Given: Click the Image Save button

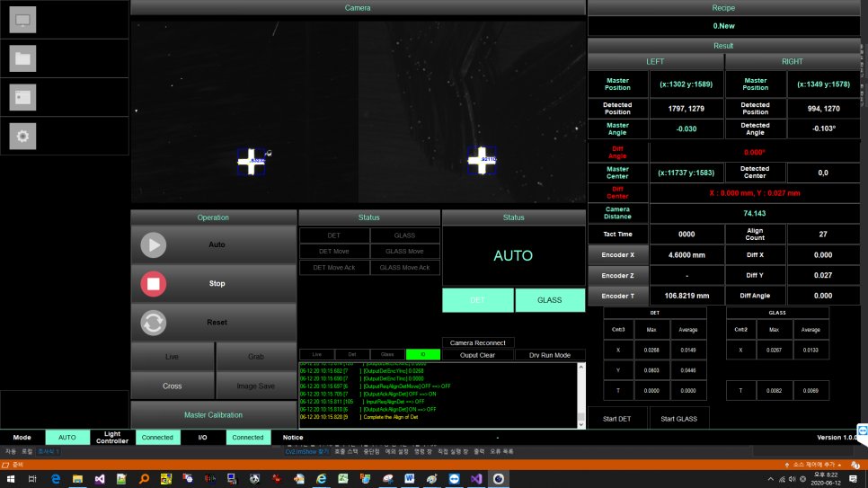Looking at the screenshot, I should (256, 386).
